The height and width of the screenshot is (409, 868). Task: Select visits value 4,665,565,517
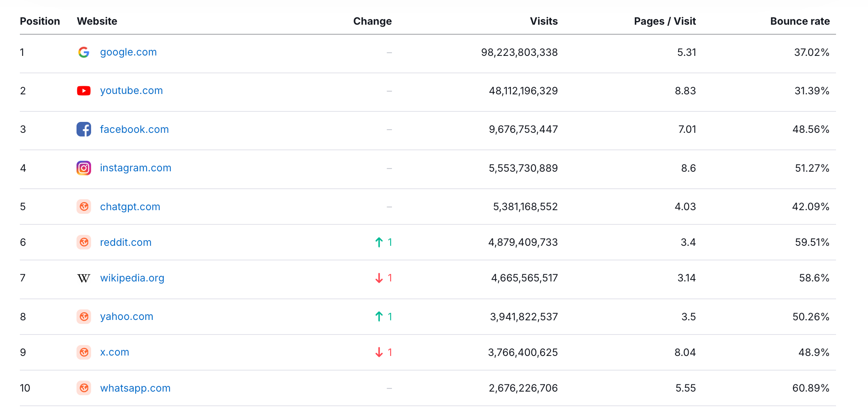coord(524,278)
